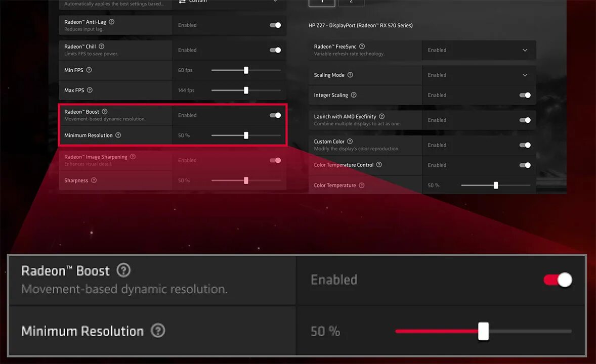Click the Integer Scaling help icon
The image size is (596, 364).
coord(354,95)
